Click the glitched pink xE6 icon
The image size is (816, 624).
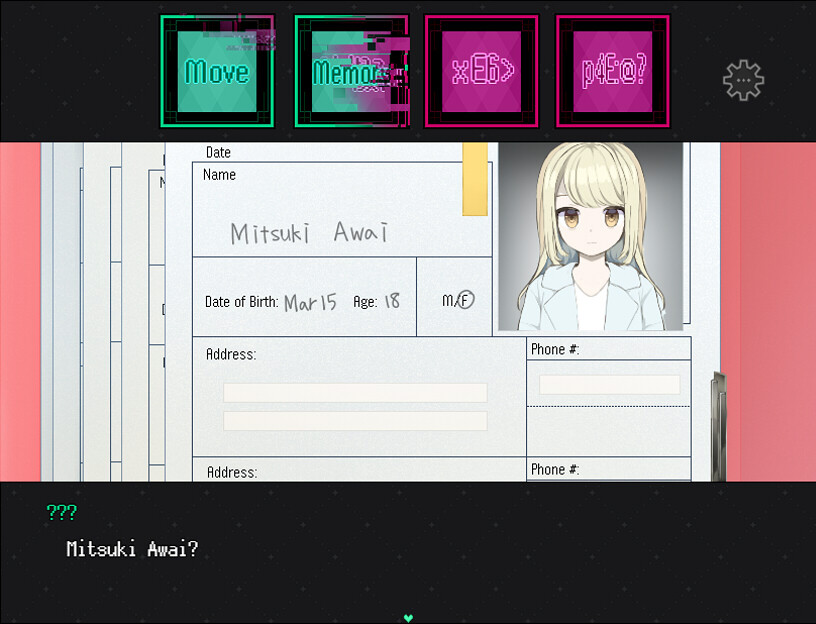click(x=481, y=73)
